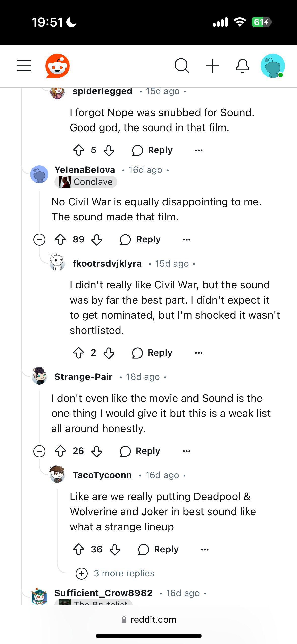Collapse Strange-Pair's comment thread
The width and height of the screenshot is (297, 644).
39,451
